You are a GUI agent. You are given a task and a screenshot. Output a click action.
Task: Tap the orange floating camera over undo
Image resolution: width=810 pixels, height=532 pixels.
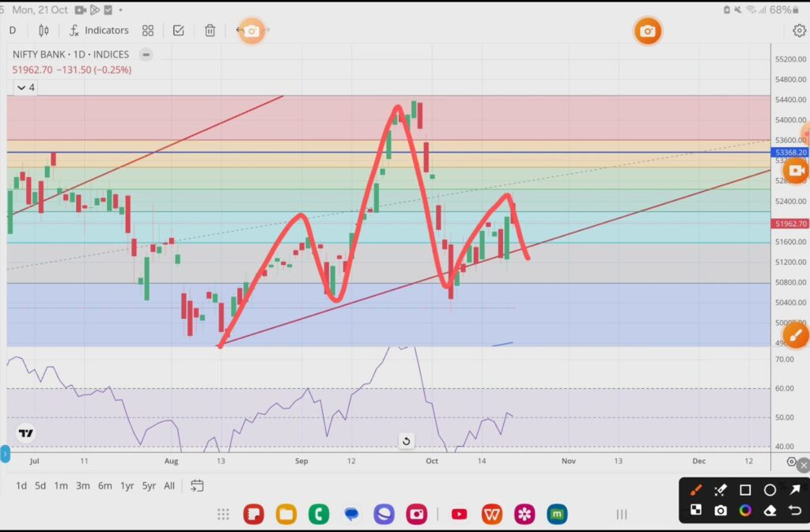[x=252, y=31]
